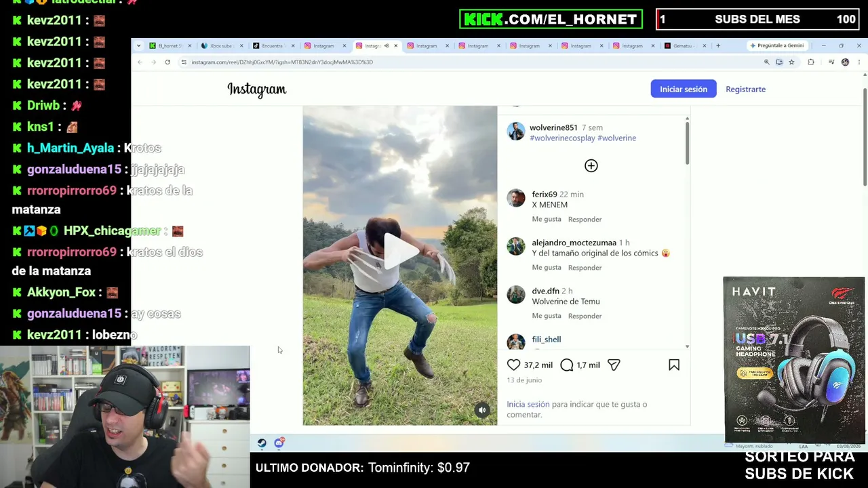View alejandro_moctezumaa's avatar
Viewport: 868px width, 488px height.
[516, 246]
